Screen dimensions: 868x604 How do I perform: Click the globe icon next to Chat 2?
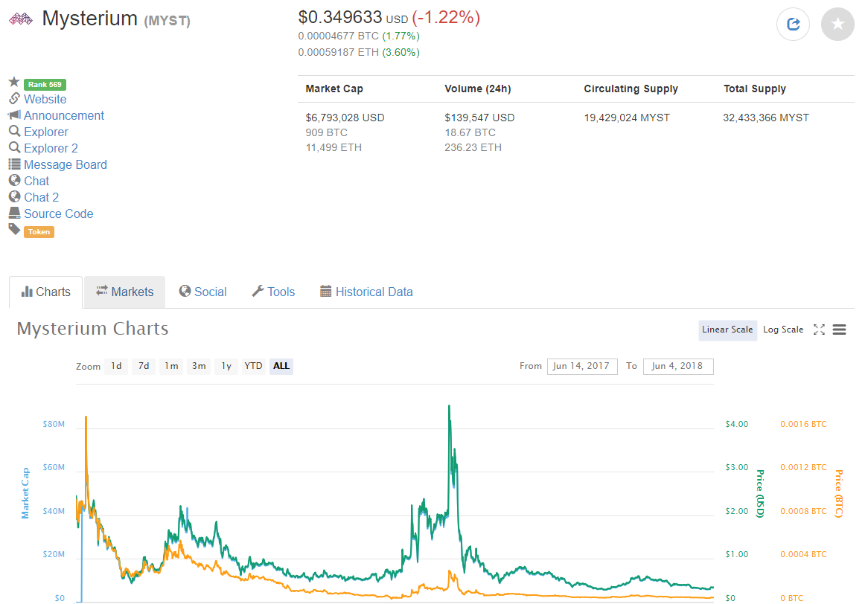[x=14, y=196]
